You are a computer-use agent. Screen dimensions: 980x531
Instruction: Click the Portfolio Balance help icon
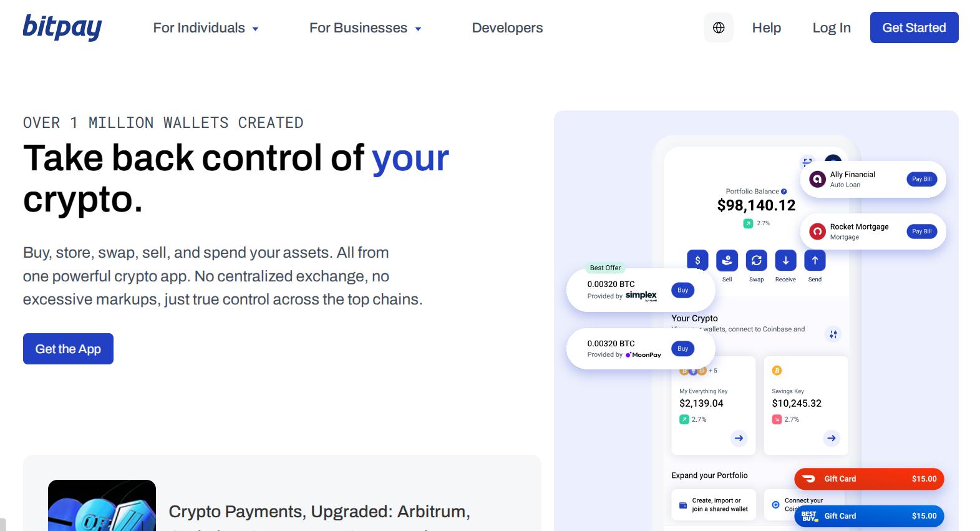coord(784,192)
